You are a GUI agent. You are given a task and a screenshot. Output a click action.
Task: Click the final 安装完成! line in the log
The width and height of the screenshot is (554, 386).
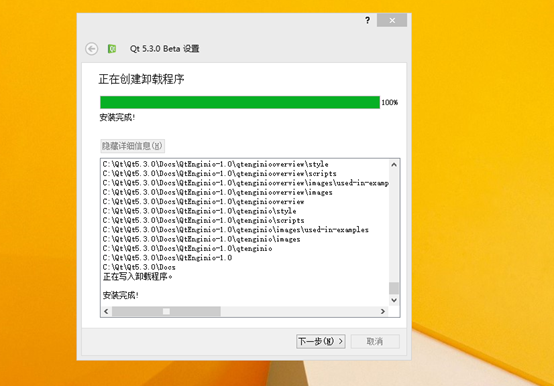coord(120,295)
